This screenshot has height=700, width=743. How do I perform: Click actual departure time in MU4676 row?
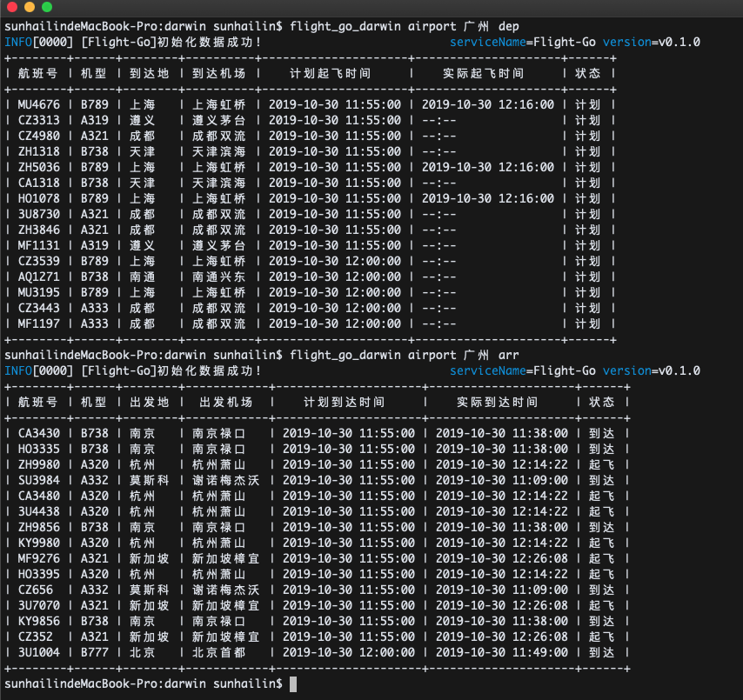click(488, 104)
